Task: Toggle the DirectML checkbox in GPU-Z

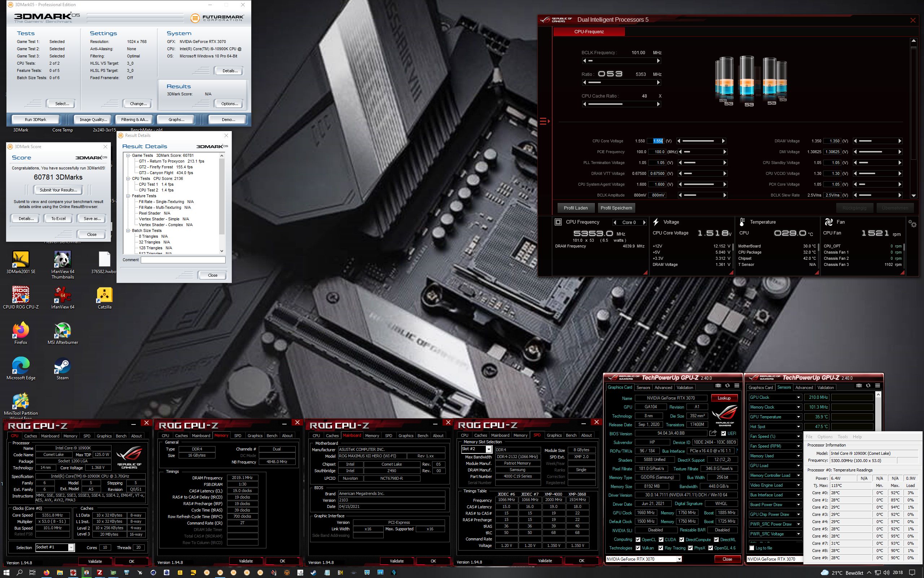Action: 716,540
